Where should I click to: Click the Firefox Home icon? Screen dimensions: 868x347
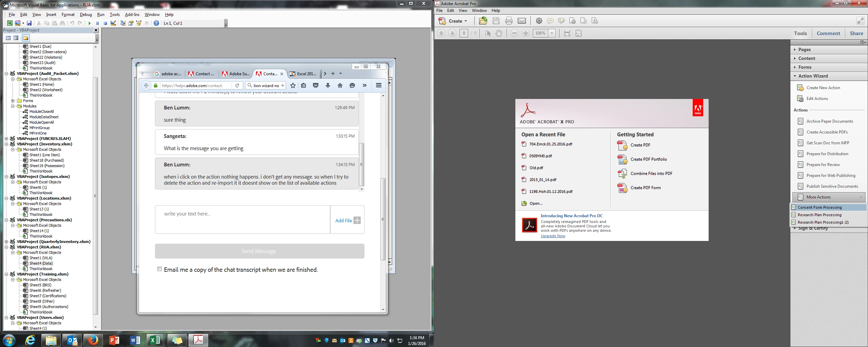point(340,85)
